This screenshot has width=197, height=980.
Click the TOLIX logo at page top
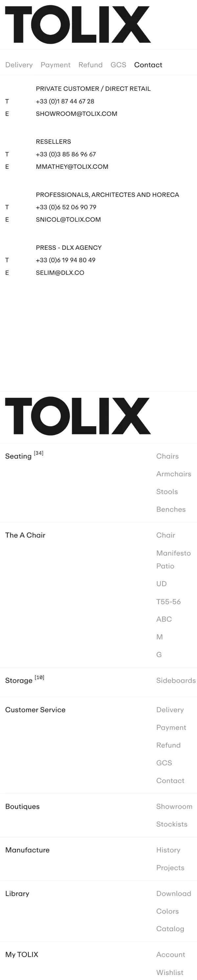[x=78, y=25]
